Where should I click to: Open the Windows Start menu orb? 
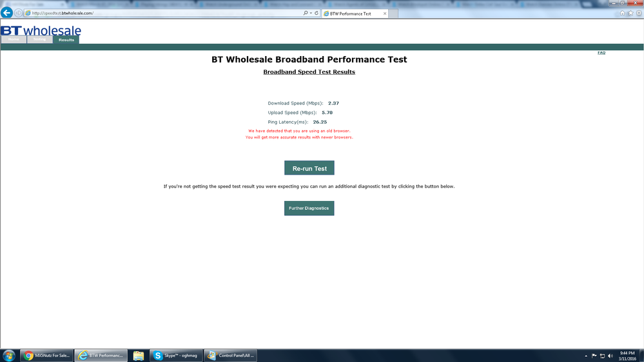(x=8, y=356)
